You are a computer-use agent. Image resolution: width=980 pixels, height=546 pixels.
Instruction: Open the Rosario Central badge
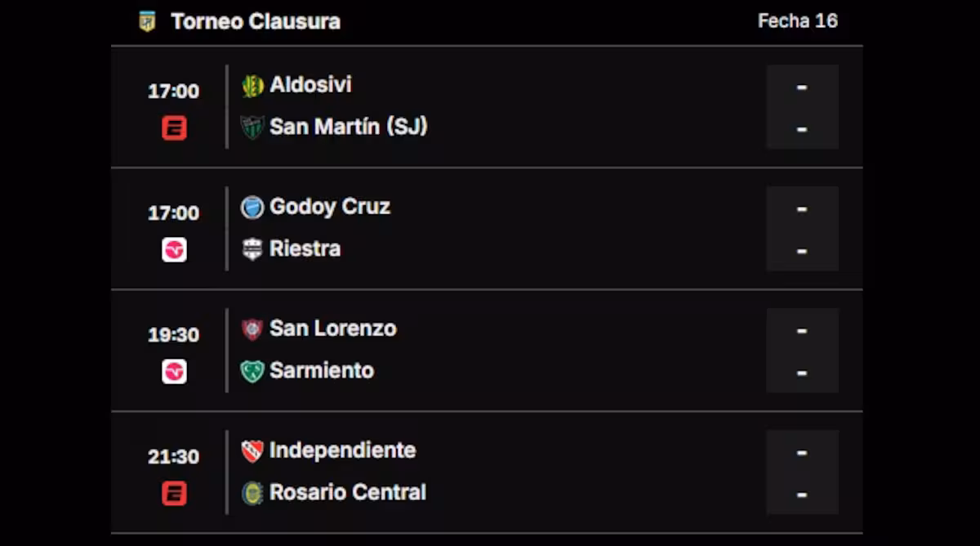pos(251,492)
